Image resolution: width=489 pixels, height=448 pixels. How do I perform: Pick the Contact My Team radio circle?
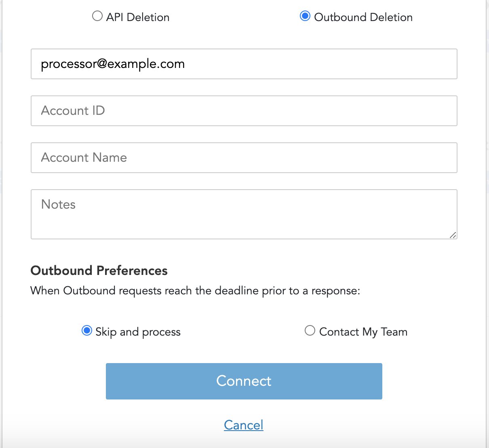click(310, 331)
